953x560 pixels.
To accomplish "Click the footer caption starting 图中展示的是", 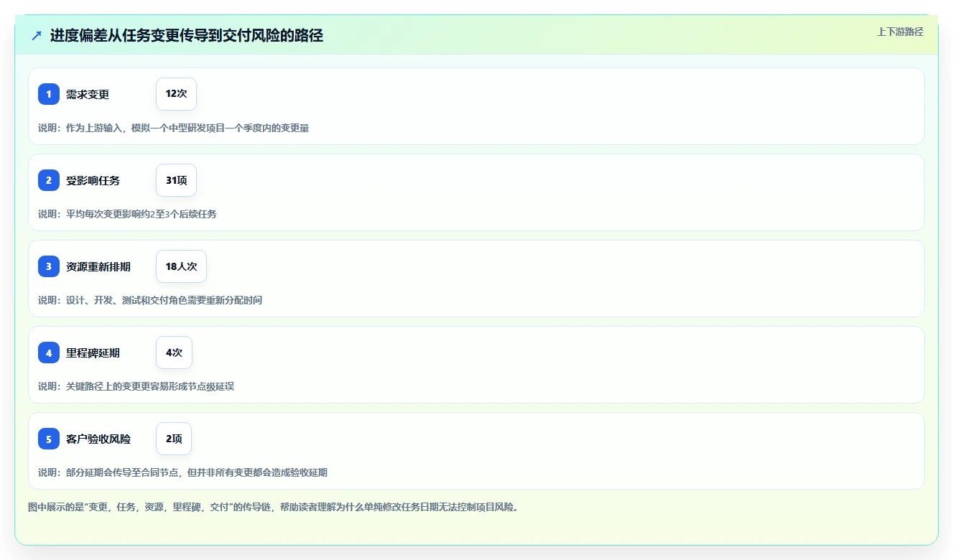I will click(x=273, y=507).
